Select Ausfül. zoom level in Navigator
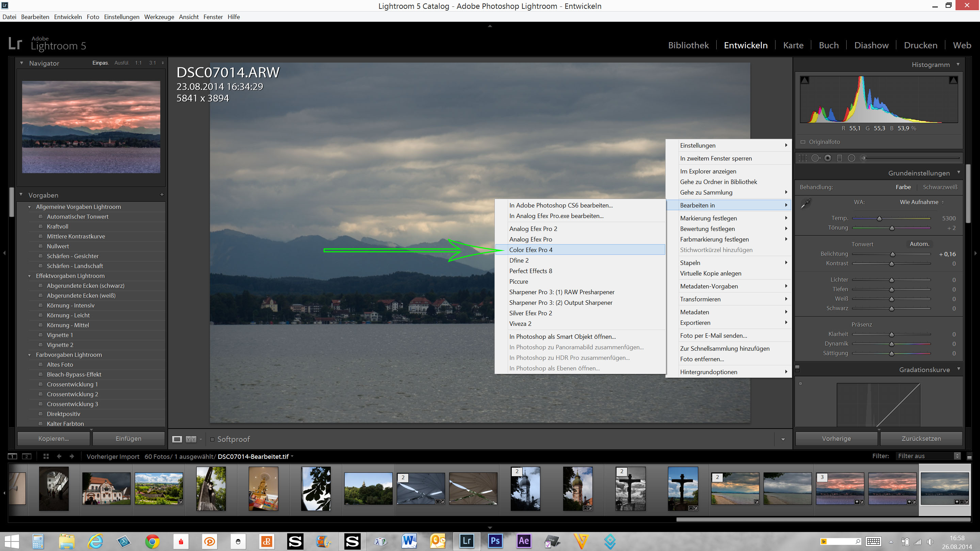This screenshot has width=980, height=551. [122, 63]
